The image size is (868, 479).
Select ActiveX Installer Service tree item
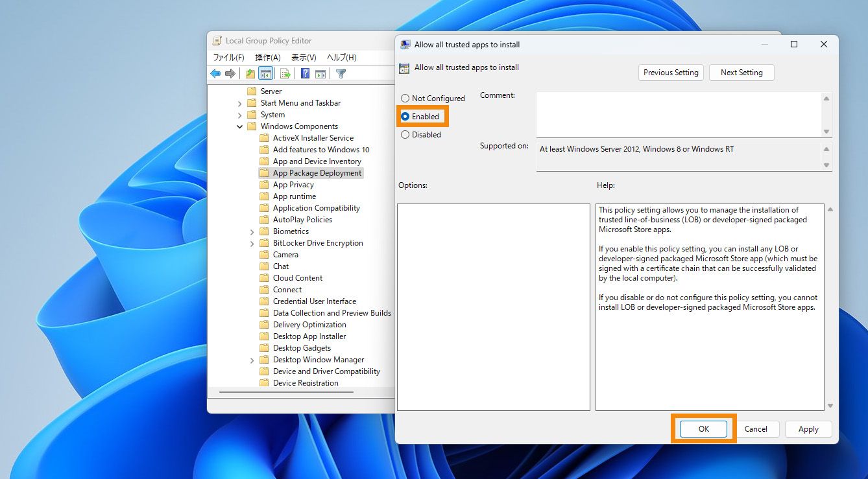313,138
